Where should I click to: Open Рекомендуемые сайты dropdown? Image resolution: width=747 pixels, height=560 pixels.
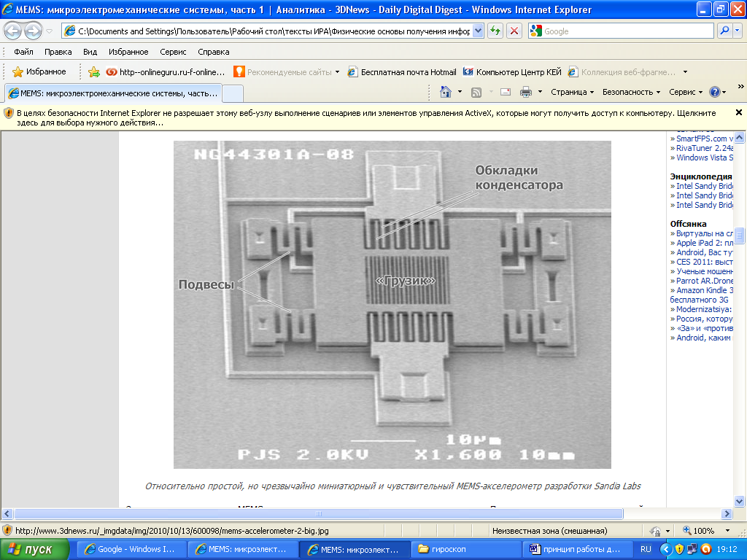tap(286, 72)
